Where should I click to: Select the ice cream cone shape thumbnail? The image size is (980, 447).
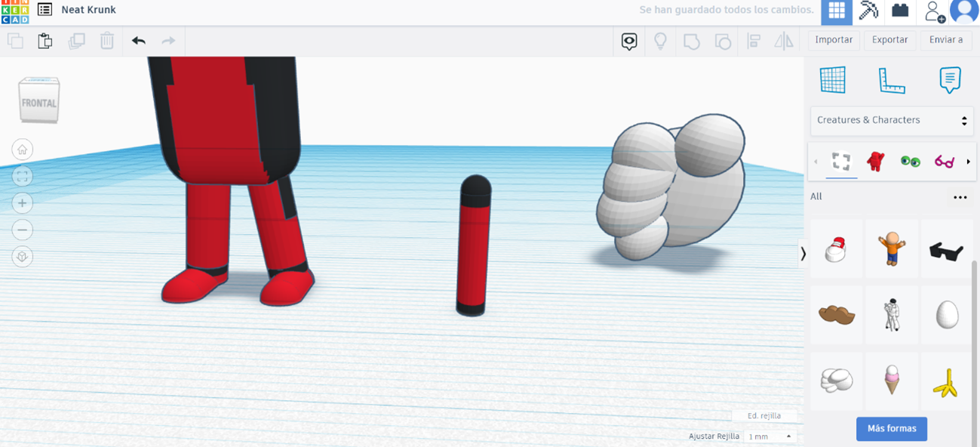[x=892, y=381]
